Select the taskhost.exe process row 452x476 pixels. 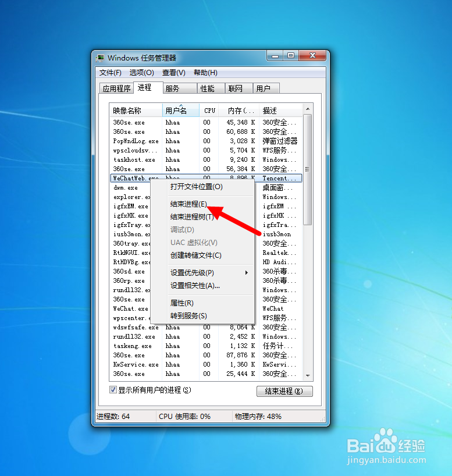(206, 159)
